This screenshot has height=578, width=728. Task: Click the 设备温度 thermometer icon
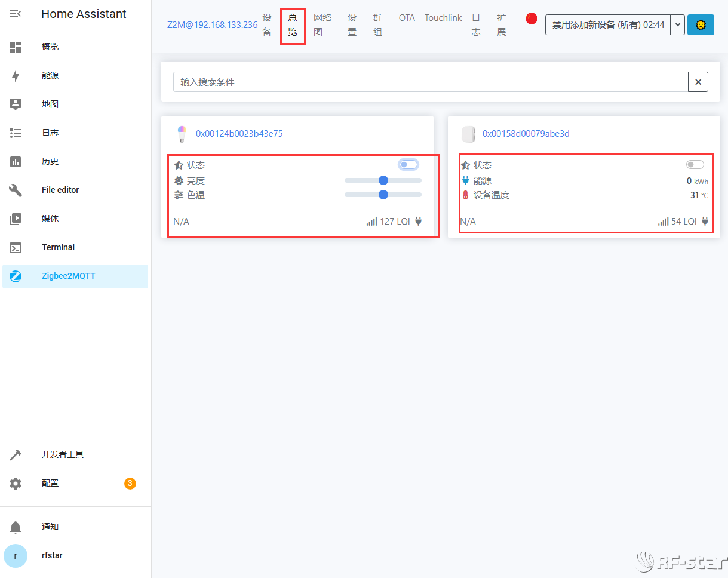point(466,195)
